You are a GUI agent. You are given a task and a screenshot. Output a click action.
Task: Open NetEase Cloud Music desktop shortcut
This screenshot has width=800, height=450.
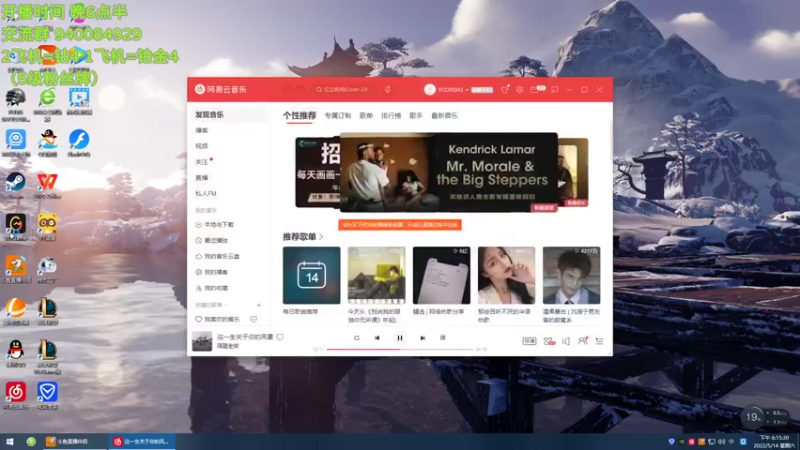[x=15, y=396]
